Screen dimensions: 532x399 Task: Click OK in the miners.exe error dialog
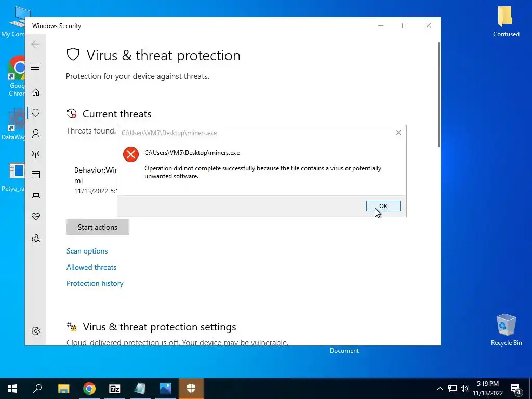(383, 206)
